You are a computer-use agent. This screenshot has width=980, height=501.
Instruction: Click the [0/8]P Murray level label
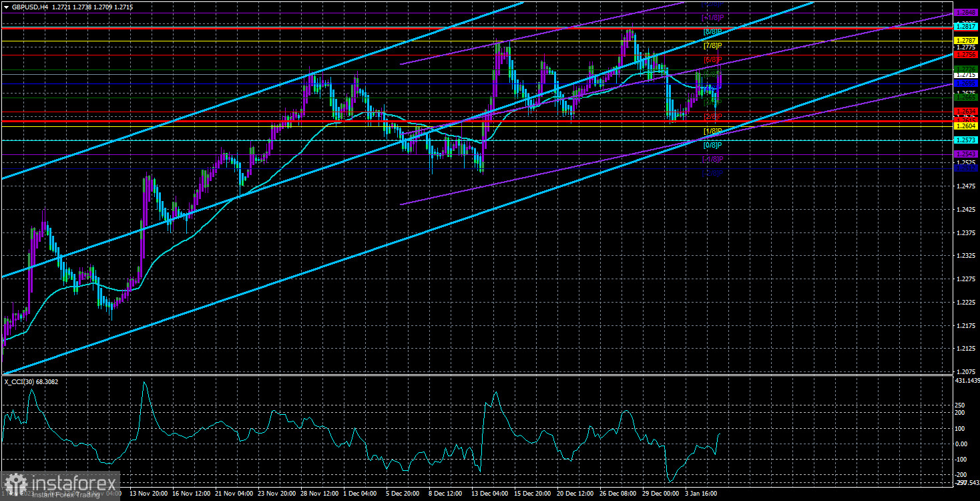712,145
